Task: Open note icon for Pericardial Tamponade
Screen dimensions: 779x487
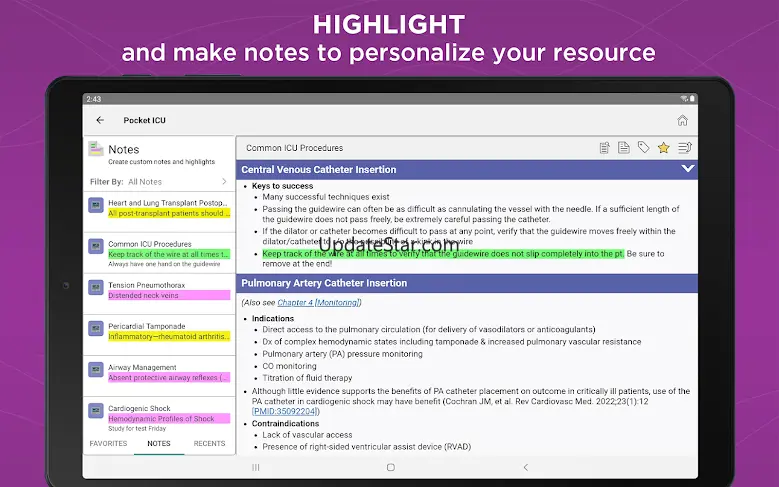Action: point(96,328)
